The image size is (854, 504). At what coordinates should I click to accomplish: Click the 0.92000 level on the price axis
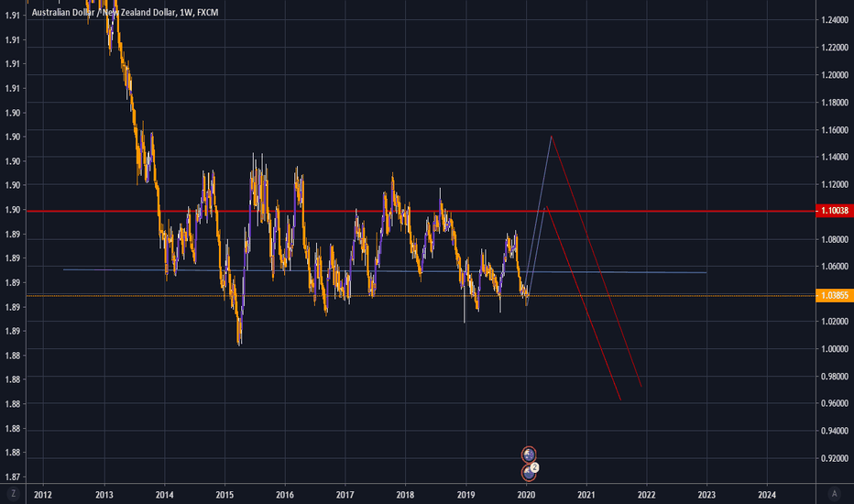pos(834,458)
